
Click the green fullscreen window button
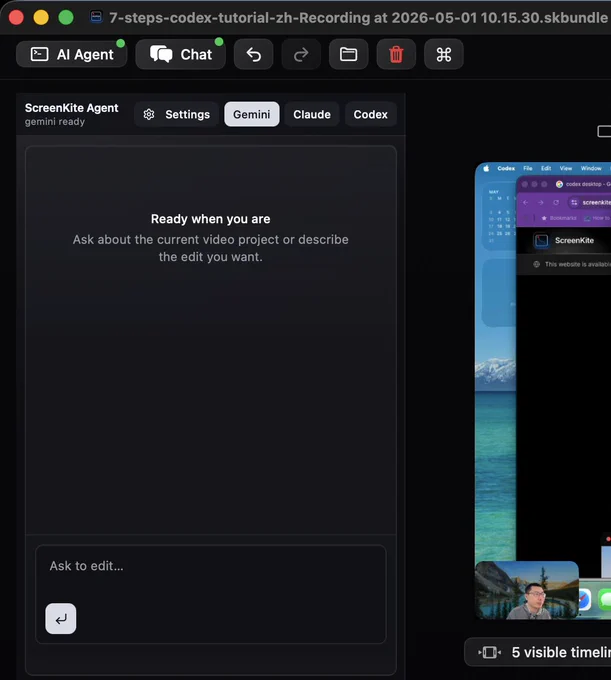[x=66, y=17]
